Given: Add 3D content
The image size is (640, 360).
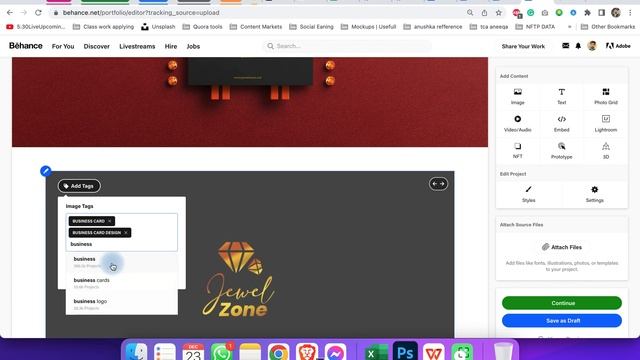Looking at the screenshot, I should point(606,151).
